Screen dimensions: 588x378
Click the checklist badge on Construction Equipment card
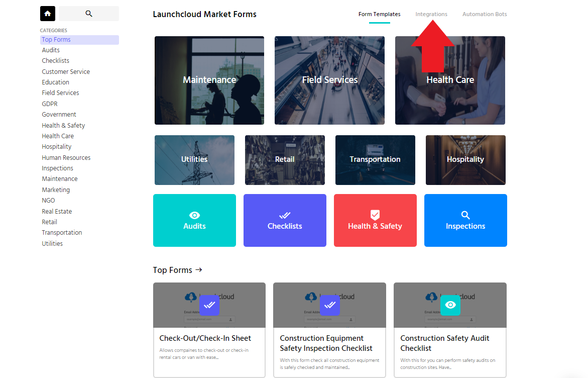(x=329, y=305)
